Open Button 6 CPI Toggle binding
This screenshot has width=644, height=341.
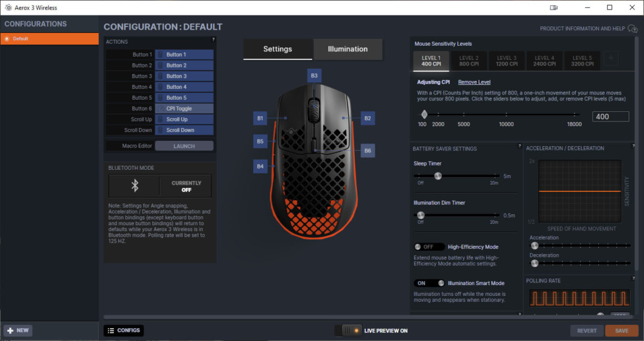point(184,108)
